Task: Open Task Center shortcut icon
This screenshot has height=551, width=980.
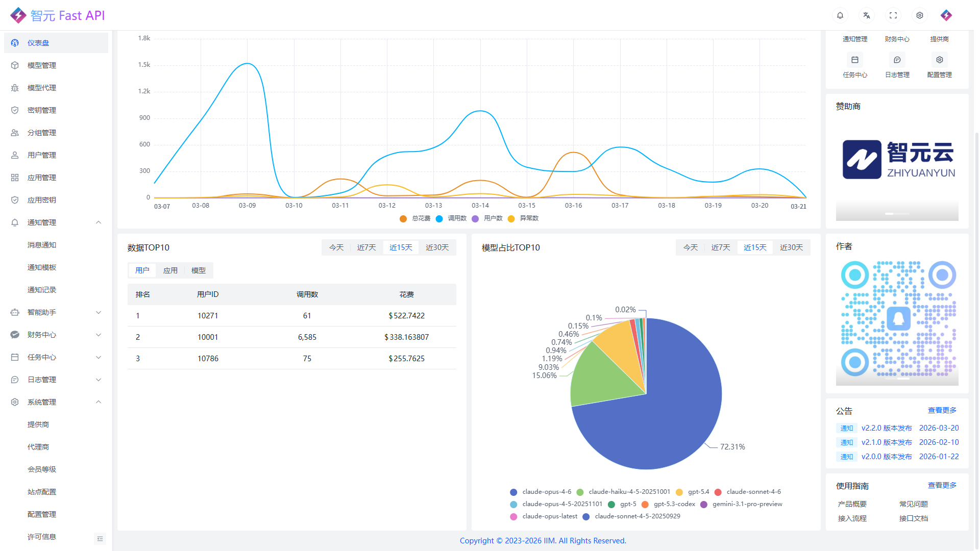Action: coord(855,60)
